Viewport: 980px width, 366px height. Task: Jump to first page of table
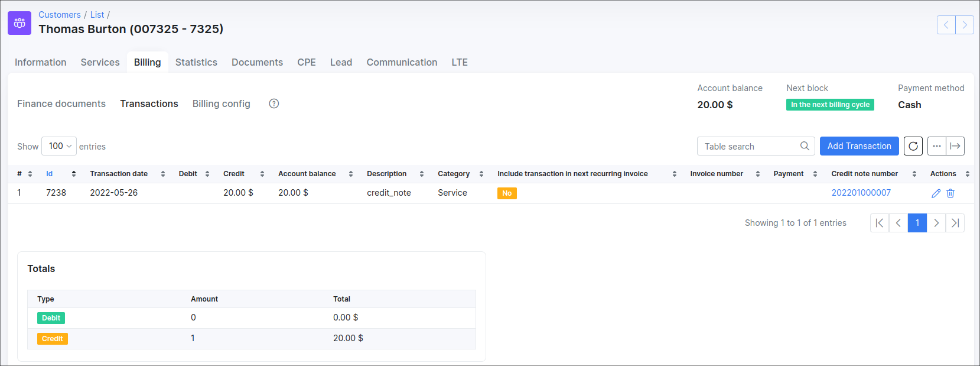(x=880, y=223)
